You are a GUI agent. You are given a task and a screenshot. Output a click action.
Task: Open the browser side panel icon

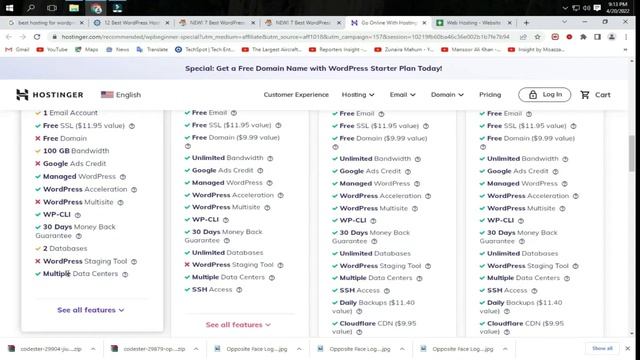[597, 37]
